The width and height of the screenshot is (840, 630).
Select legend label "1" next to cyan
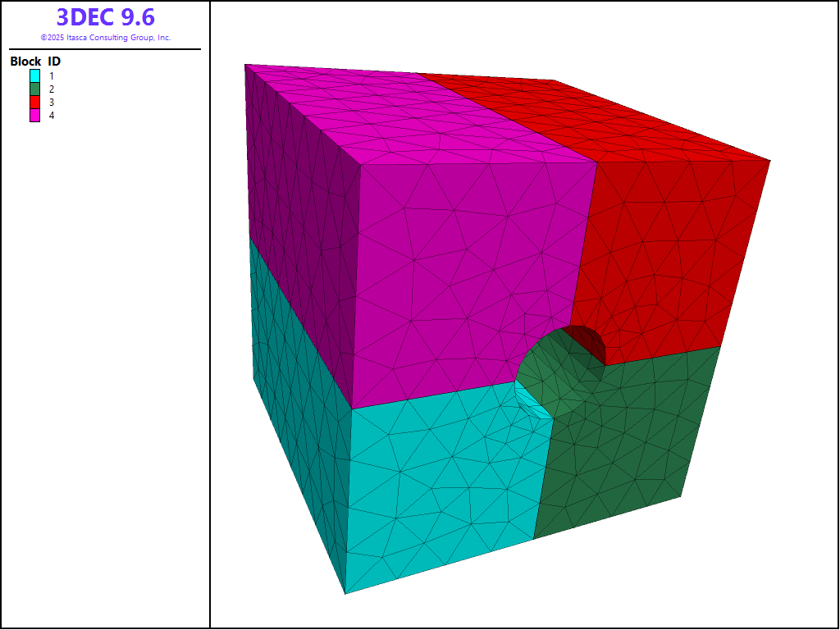tap(52, 75)
